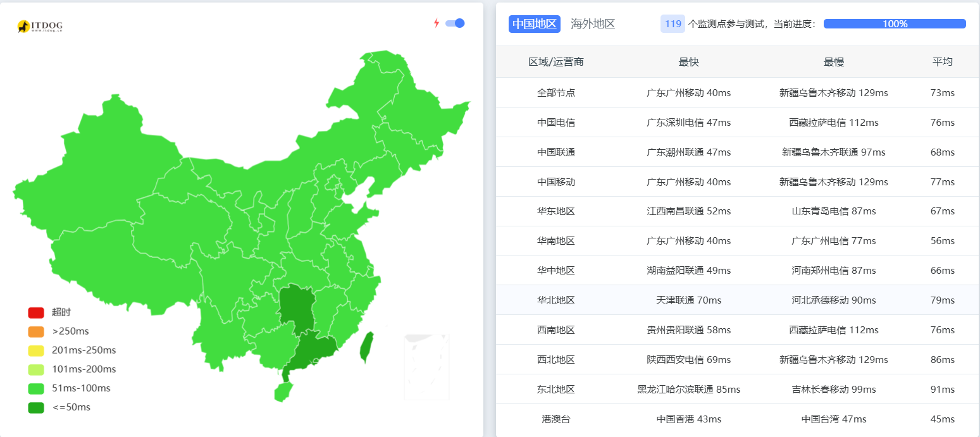This screenshot has height=437, width=980.
Task: Click the 最快 column header
Action: click(x=689, y=62)
